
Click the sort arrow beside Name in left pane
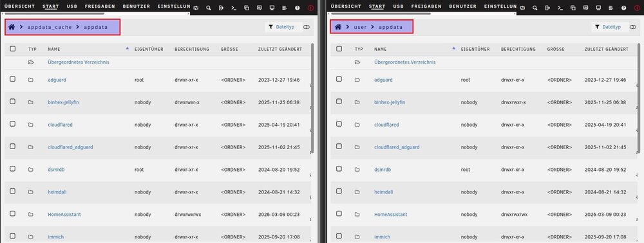[x=127, y=48]
